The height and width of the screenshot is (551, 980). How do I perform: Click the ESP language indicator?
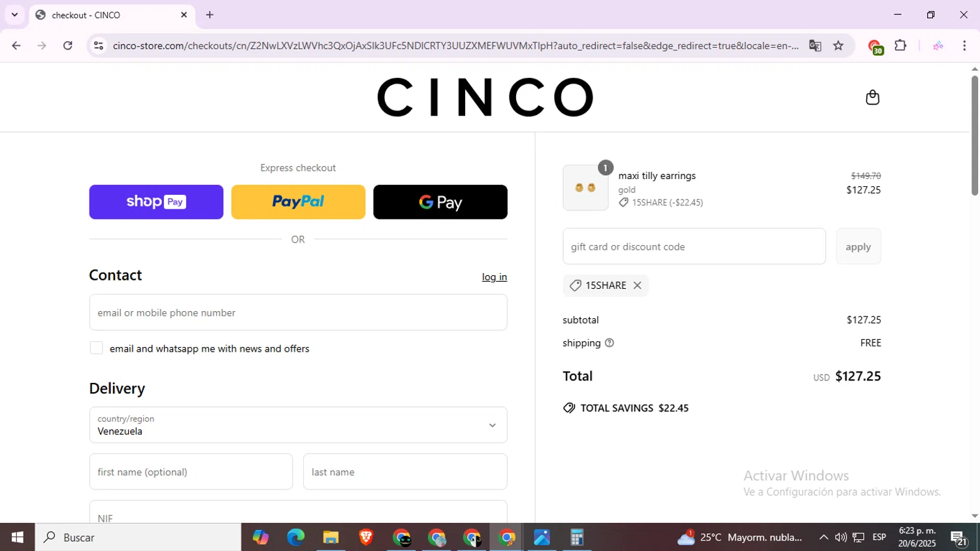[879, 537]
